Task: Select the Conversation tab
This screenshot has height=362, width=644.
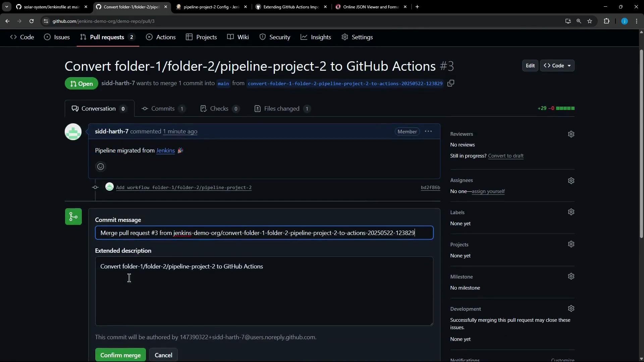Action: click(99, 109)
